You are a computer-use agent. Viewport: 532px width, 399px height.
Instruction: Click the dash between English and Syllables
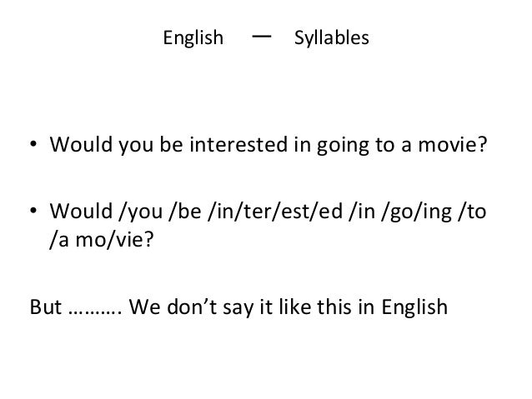(262, 36)
